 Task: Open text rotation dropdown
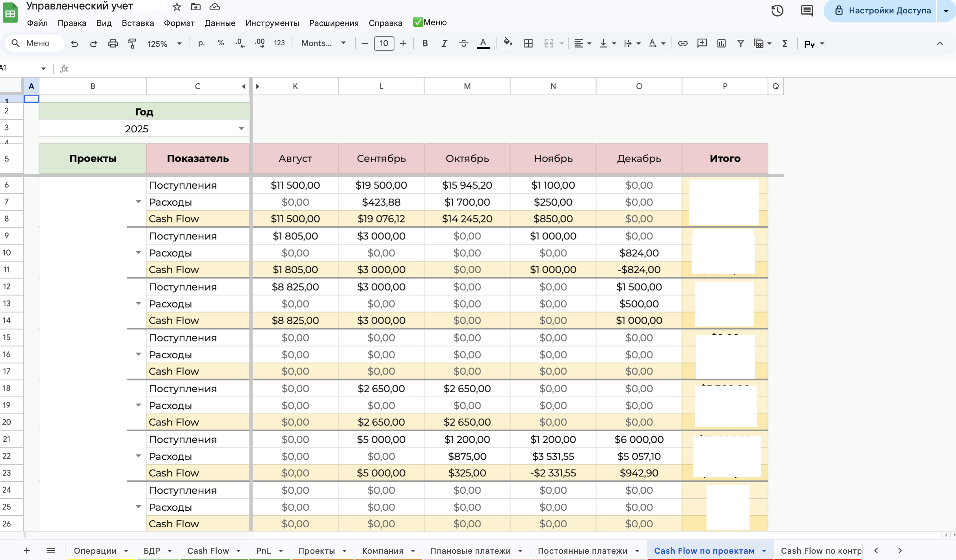(x=657, y=43)
